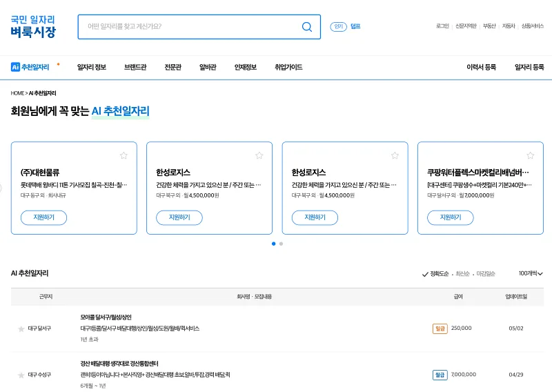Click the blue AI icon in navigation
The width and height of the screenshot is (552, 392).
pyautogui.click(x=15, y=67)
